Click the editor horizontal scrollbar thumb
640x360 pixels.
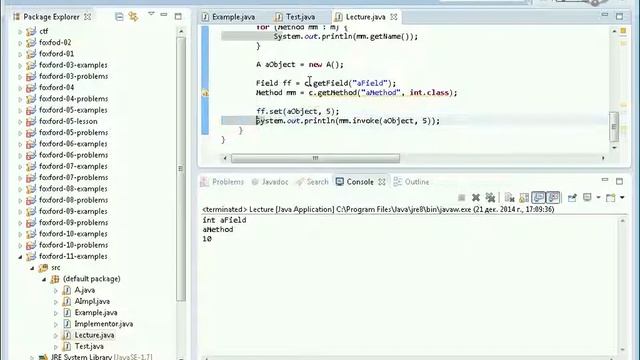[316, 158]
